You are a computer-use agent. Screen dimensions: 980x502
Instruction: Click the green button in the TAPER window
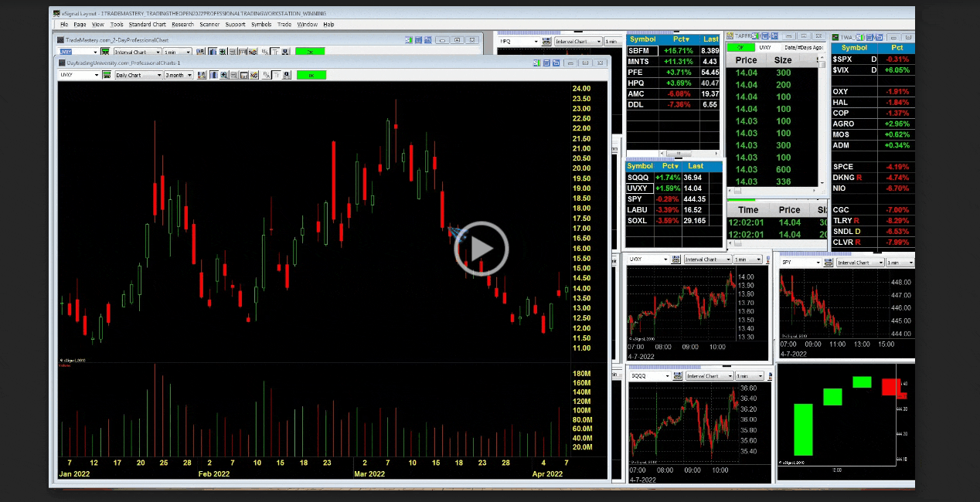click(x=740, y=47)
